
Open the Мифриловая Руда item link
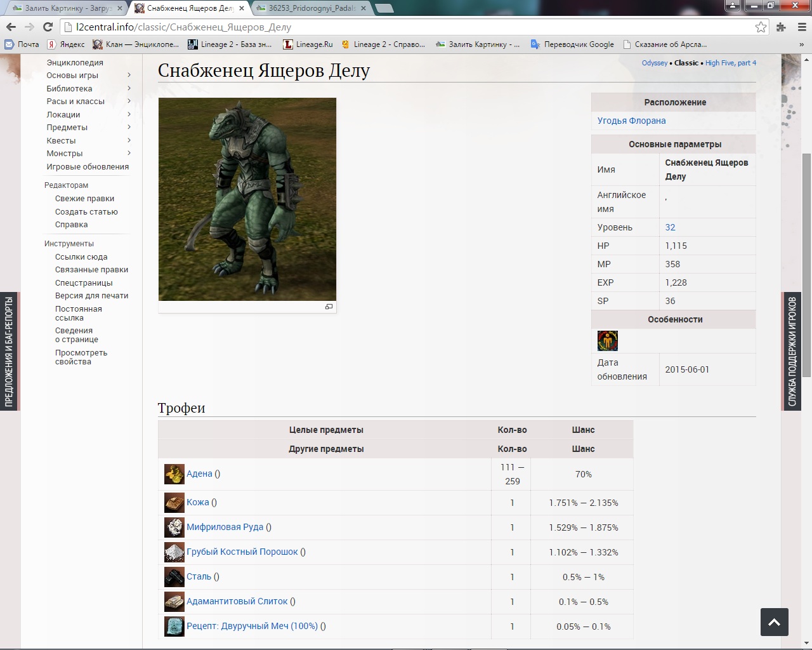pos(225,527)
